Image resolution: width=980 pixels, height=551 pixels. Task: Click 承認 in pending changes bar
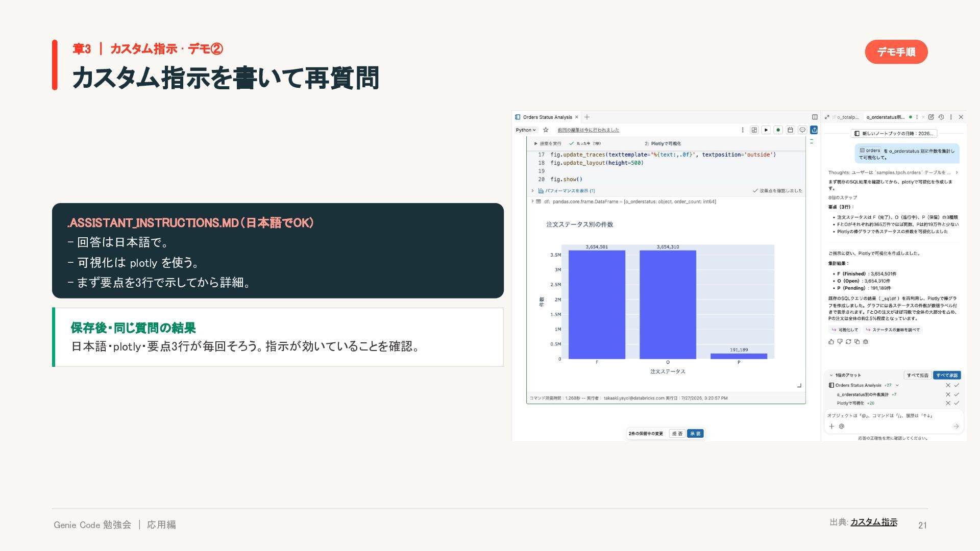(695, 434)
